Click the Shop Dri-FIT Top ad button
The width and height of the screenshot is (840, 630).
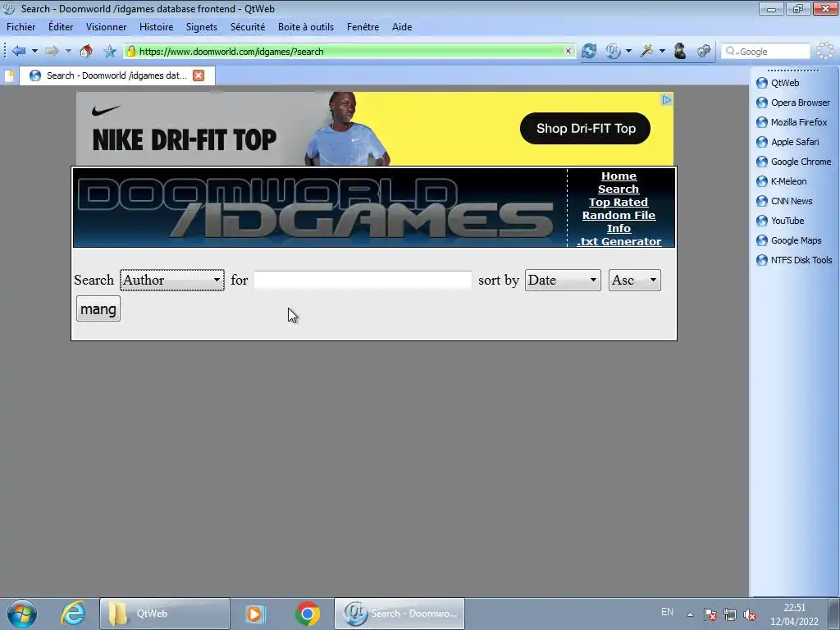tap(585, 129)
